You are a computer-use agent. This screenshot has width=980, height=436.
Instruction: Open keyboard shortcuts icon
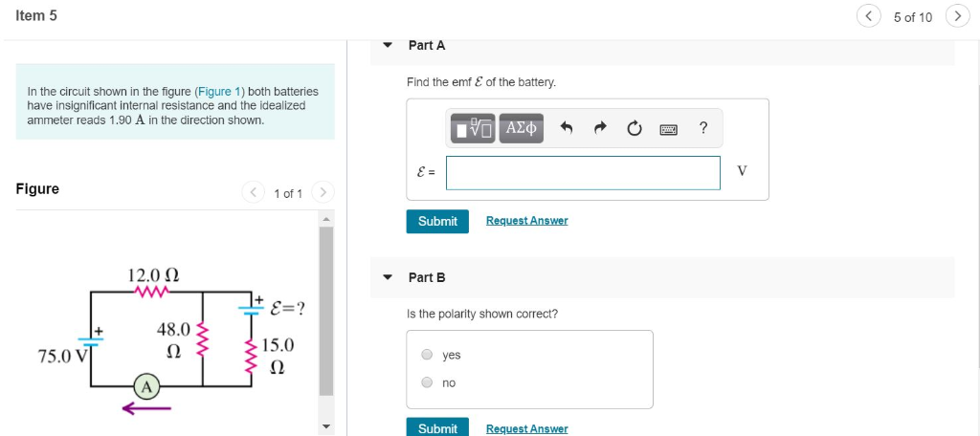click(668, 129)
